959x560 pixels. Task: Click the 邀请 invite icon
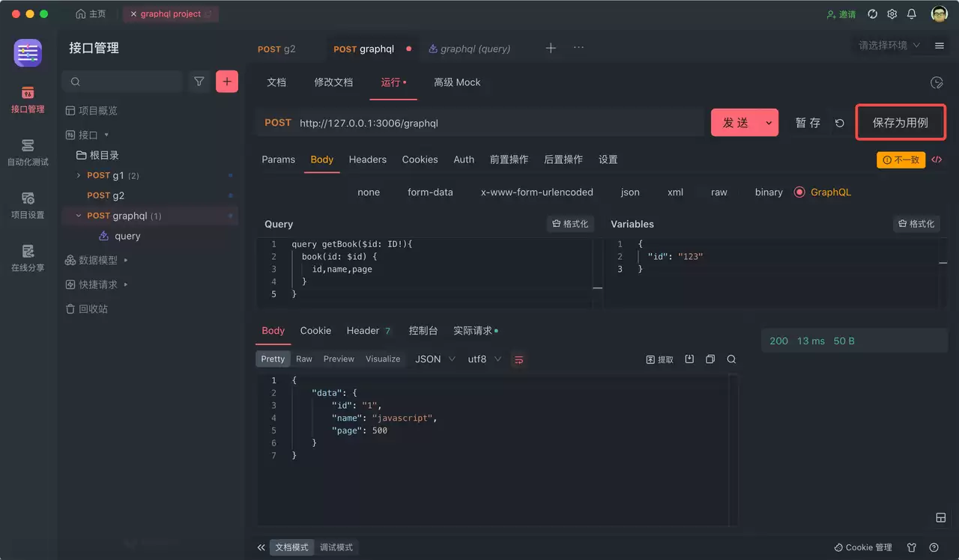tap(841, 14)
